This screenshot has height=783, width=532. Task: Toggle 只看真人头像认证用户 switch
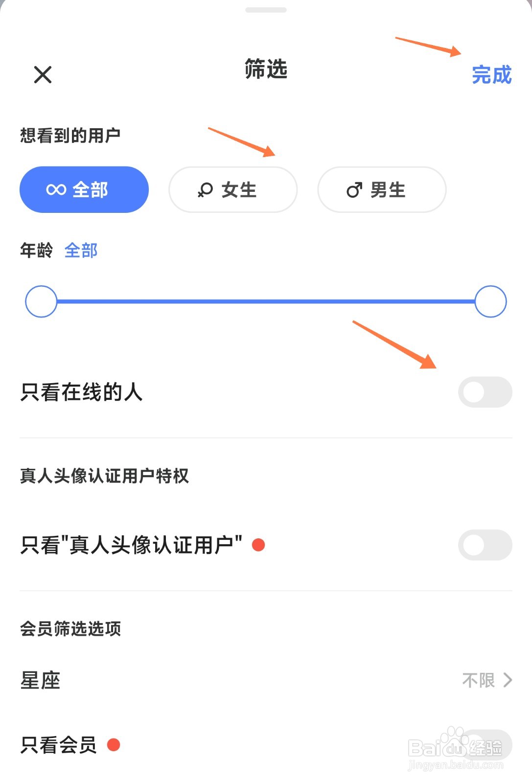point(485,545)
